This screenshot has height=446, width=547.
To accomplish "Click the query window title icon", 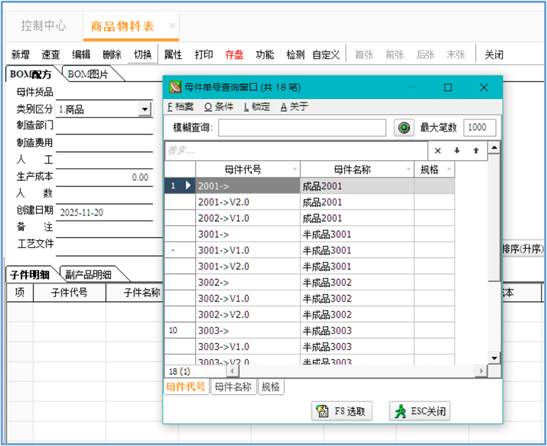I will point(175,87).
